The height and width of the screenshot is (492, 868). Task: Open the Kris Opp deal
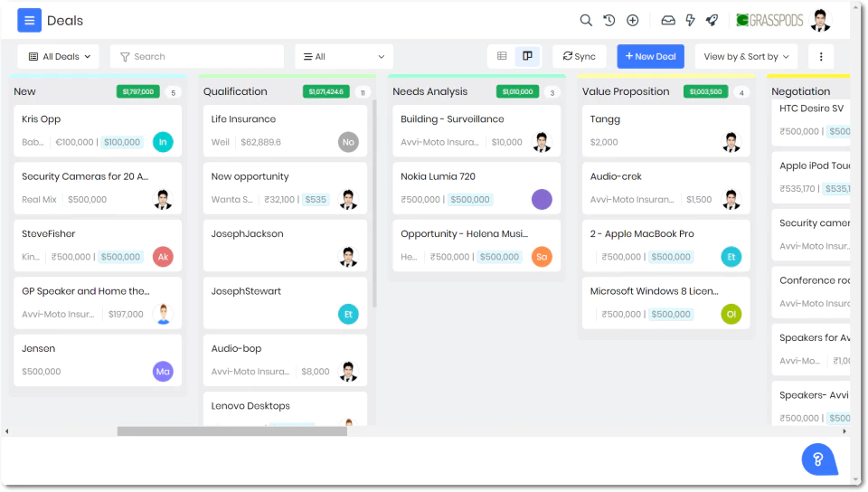(98, 131)
